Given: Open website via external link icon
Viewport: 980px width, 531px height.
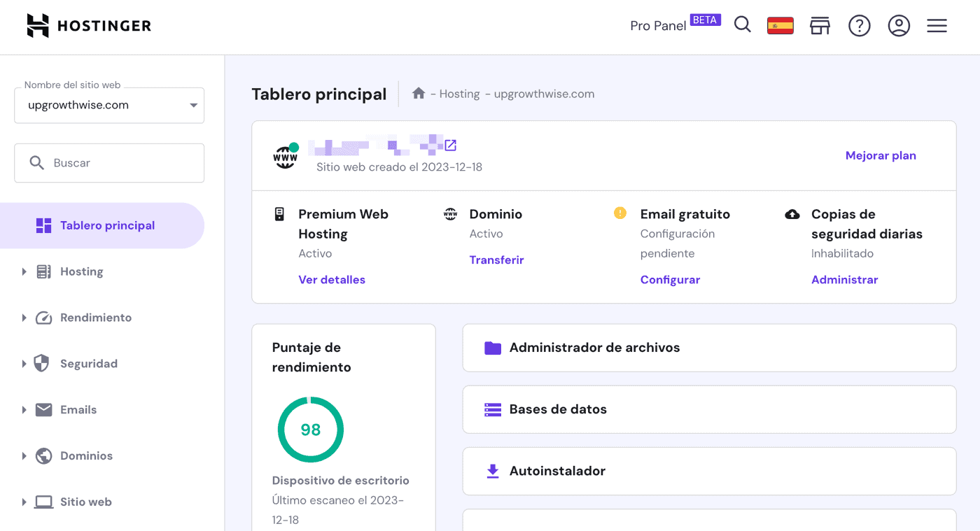Looking at the screenshot, I should [451, 146].
